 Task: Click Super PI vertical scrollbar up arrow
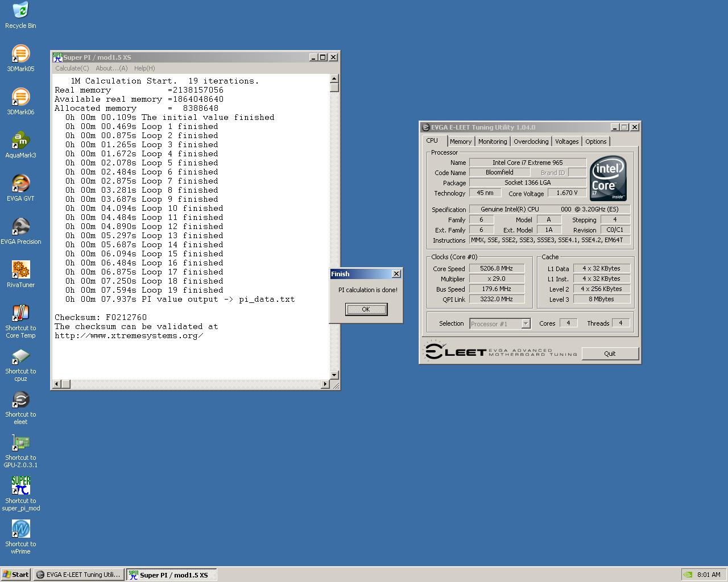pyautogui.click(x=334, y=79)
